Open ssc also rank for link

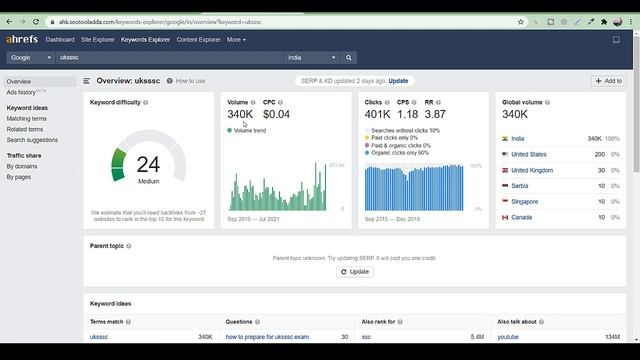(366, 337)
